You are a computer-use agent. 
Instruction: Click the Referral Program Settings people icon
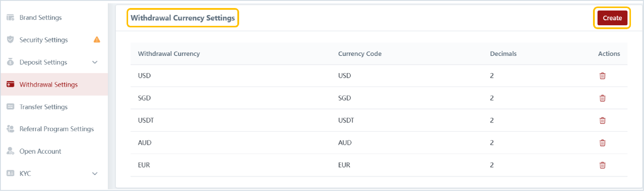pos(10,129)
